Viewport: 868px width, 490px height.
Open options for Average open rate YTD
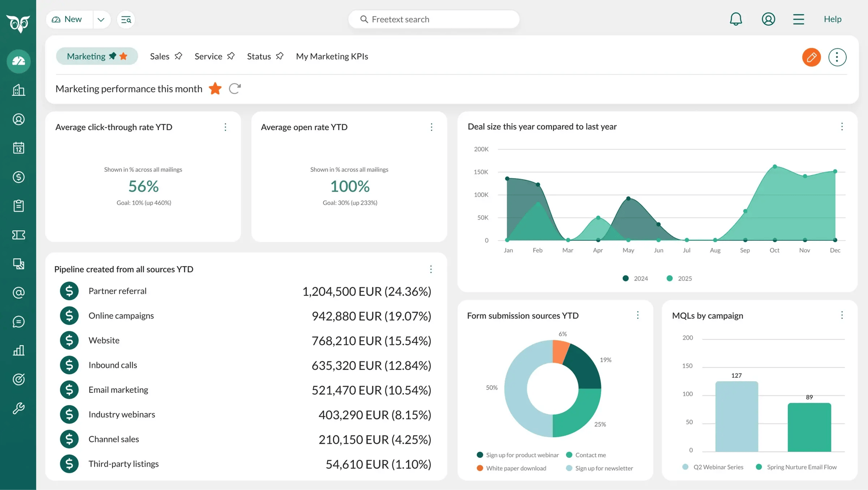(x=431, y=127)
